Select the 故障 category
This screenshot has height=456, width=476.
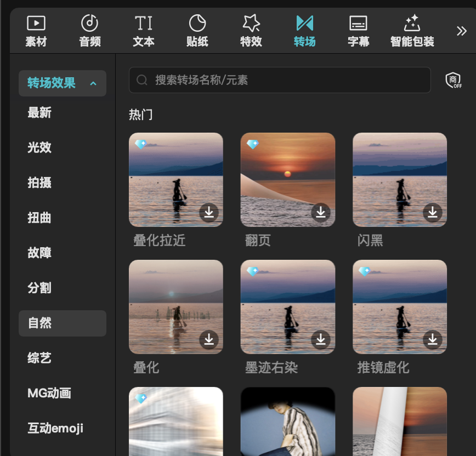(40, 253)
